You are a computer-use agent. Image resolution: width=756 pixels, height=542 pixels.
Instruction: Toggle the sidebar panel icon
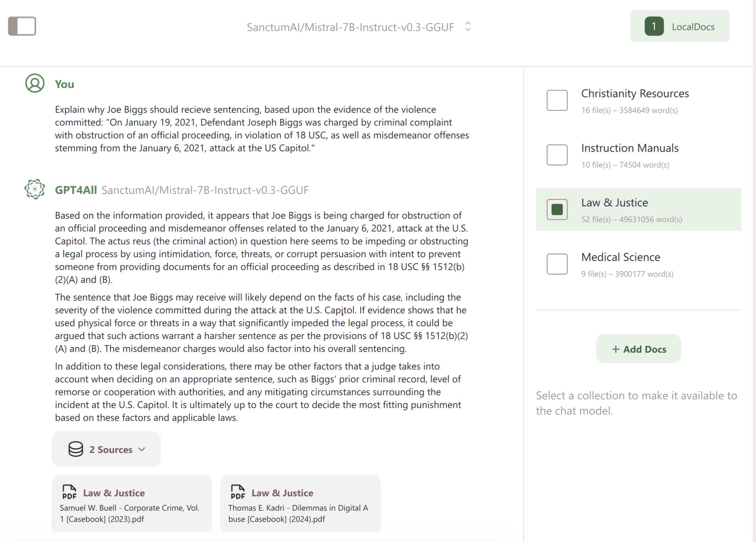[x=22, y=26]
